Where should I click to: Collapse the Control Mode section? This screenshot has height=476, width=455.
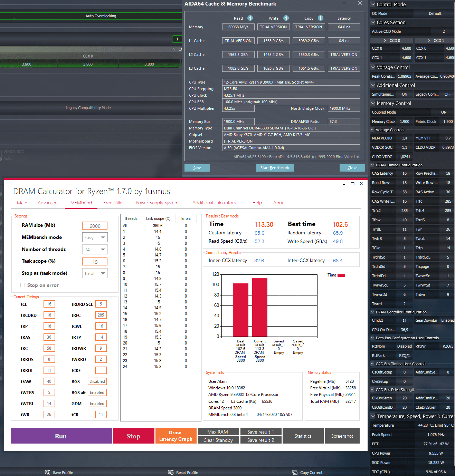coord(373,4)
